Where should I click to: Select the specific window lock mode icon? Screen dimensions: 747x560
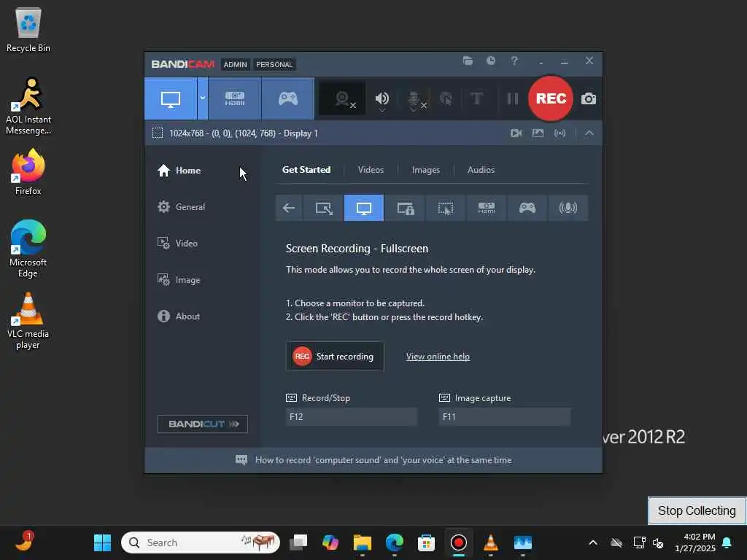[x=405, y=208]
